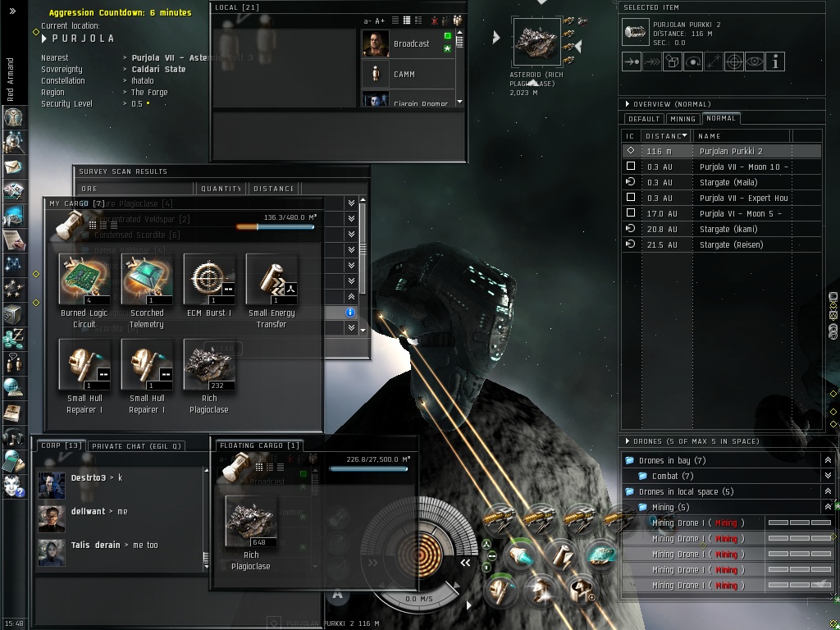The image size is (840, 630).
Task: Click the Show Info 'i' icon in Selected Item
Action: click(775, 62)
